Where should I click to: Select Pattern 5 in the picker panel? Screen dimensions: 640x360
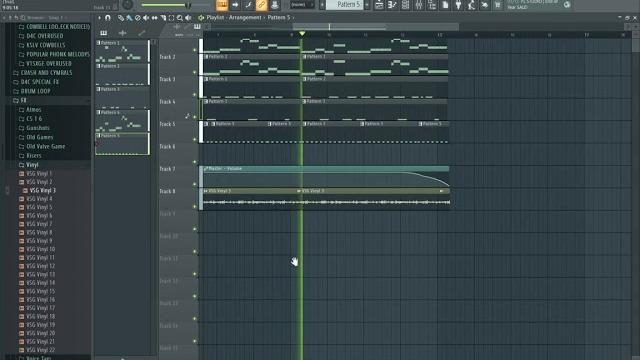click(122, 144)
